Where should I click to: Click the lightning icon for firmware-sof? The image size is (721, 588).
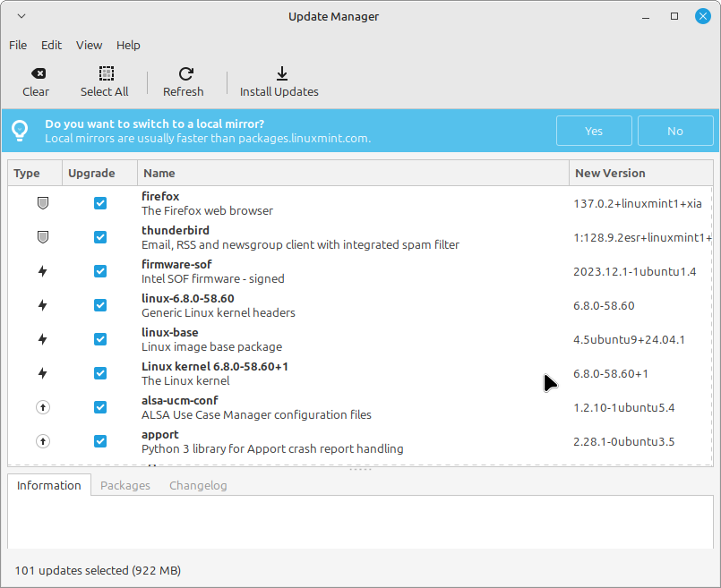(43, 271)
